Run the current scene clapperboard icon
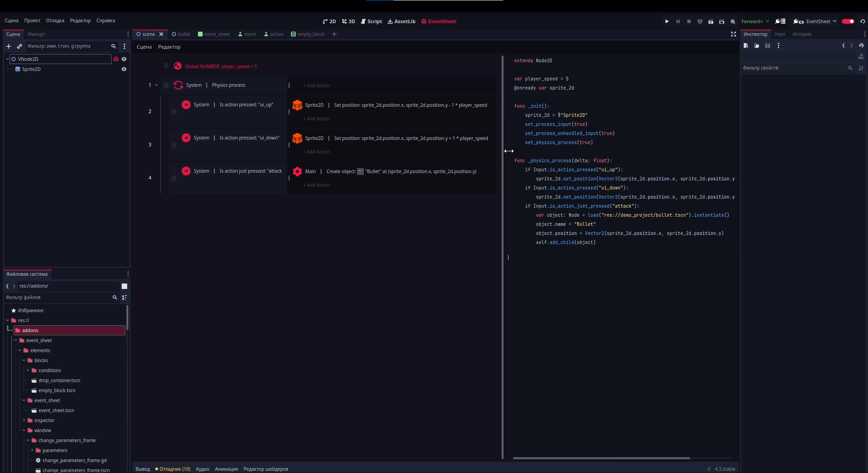Viewport: 868px width, 473px height. 711,21
